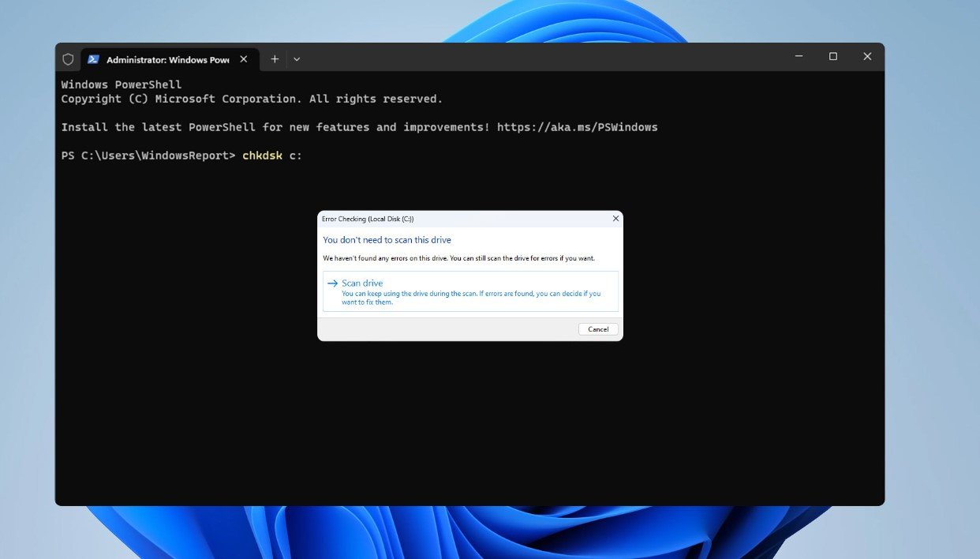The width and height of the screenshot is (980, 559).
Task: Click the PowerShell icon on the tab
Action: coord(93,59)
